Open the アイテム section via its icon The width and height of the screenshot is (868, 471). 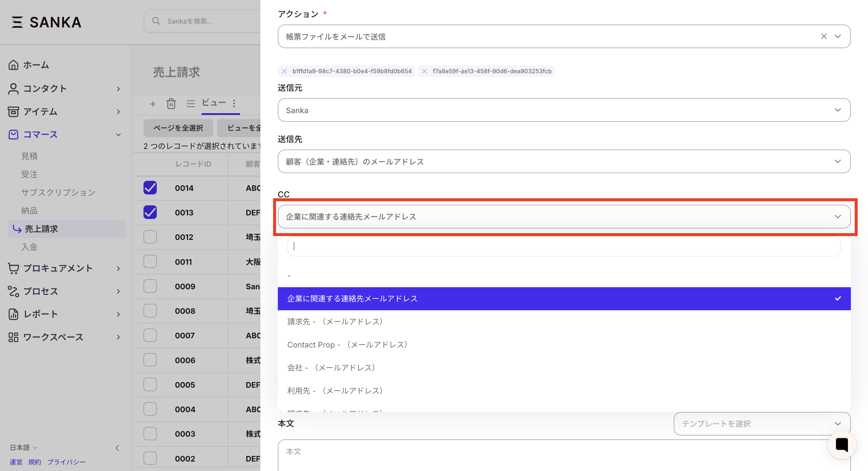coord(14,112)
